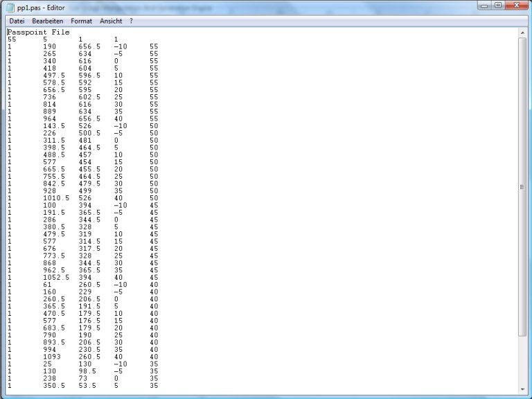Click the scrollbar down arrow
The height and width of the screenshot is (399, 532).
pyautogui.click(x=522, y=388)
